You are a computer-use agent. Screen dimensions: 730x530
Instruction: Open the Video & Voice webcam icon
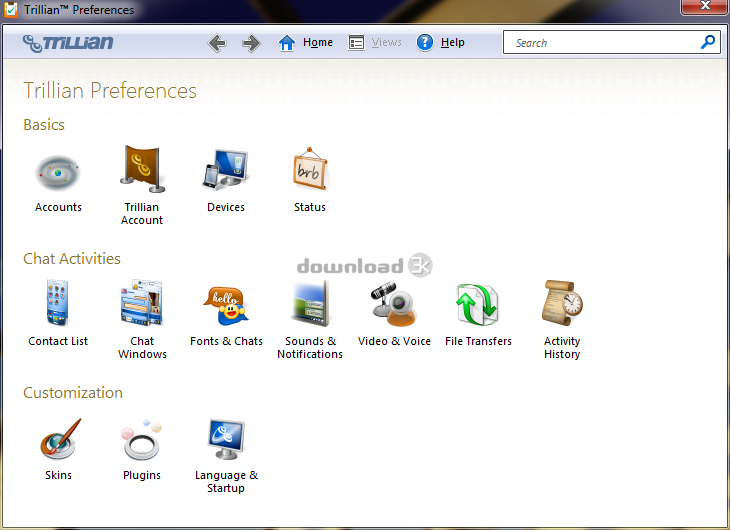point(394,304)
